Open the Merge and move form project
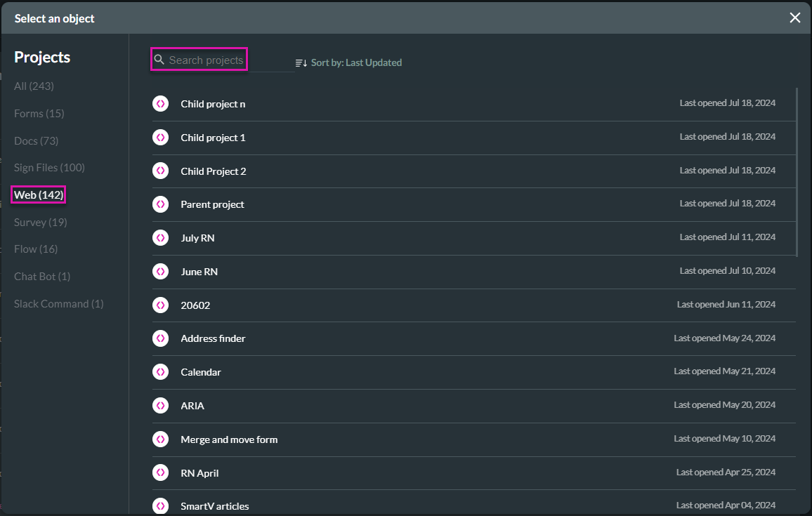This screenshot has height=516, width=812. [x=228, y=439]
